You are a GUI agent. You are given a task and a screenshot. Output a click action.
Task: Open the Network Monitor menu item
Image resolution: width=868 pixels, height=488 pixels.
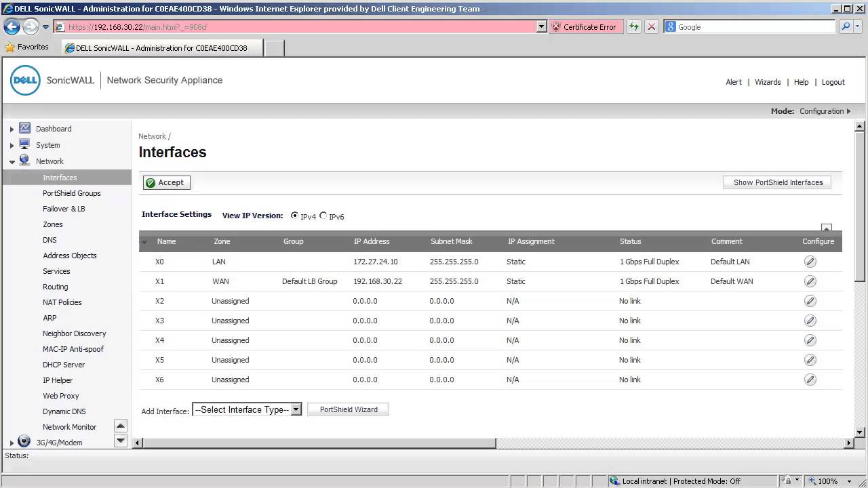69,427
